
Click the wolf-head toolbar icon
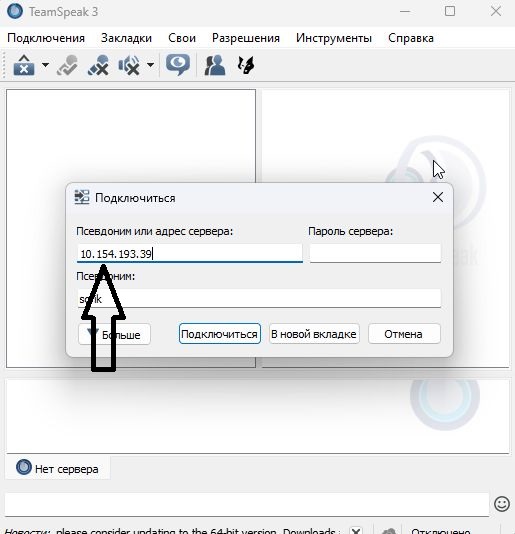click(246, 65)
